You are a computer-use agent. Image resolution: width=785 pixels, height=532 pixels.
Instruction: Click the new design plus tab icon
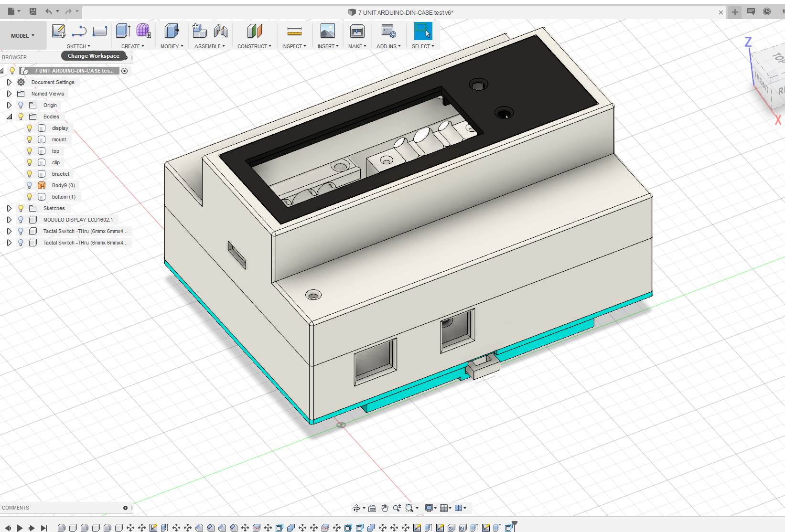pyautogui.click(x=735, y=12)
